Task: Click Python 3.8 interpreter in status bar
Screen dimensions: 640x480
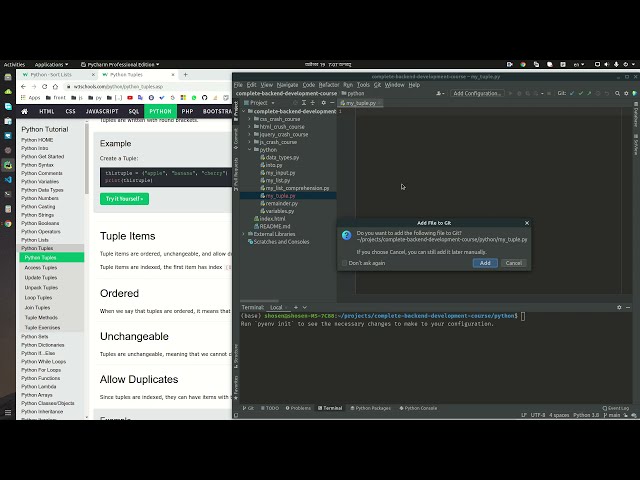Action: click(x=586, y=415)
